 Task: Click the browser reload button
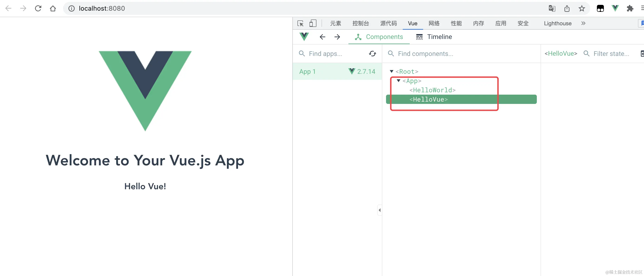[x=38, y=8]
